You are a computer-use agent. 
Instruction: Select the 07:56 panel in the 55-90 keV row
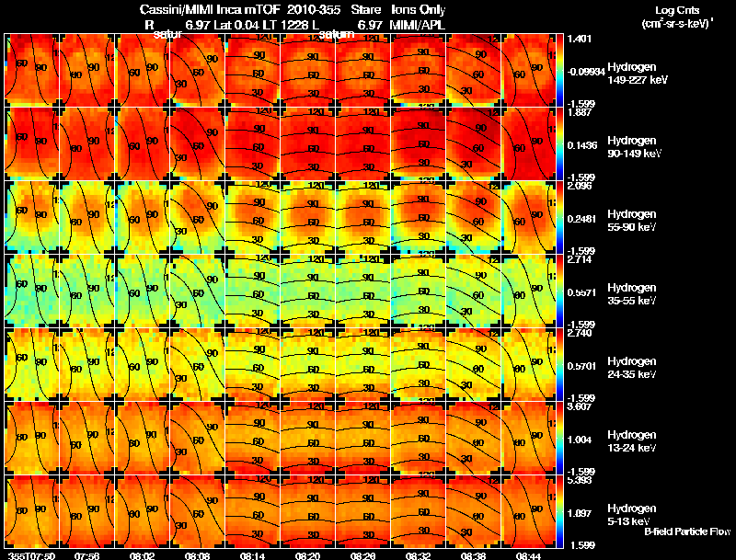[x=86, y=218]
